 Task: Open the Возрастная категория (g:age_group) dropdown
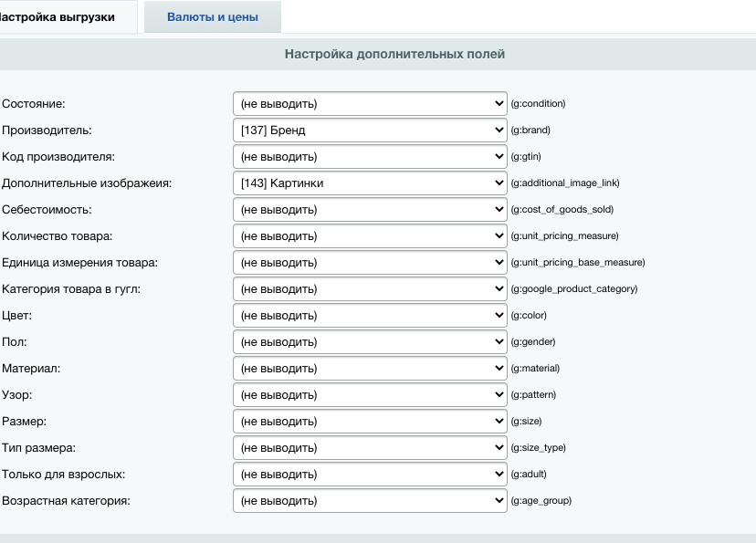coord(370,501)
